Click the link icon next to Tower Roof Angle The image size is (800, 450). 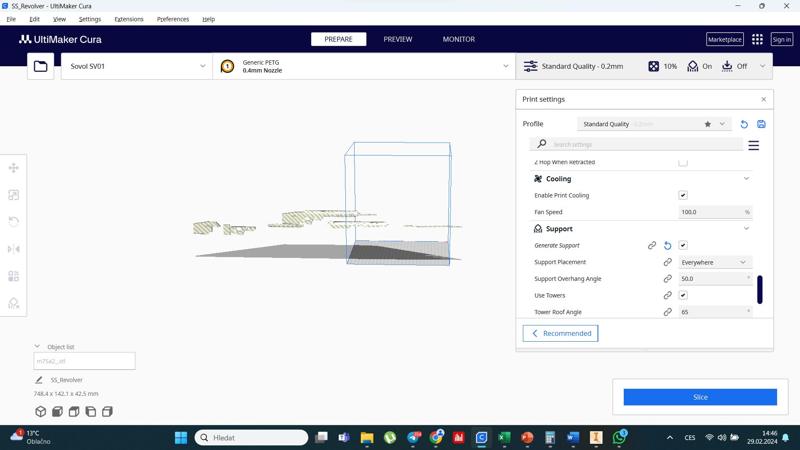(x=667, y=312)
